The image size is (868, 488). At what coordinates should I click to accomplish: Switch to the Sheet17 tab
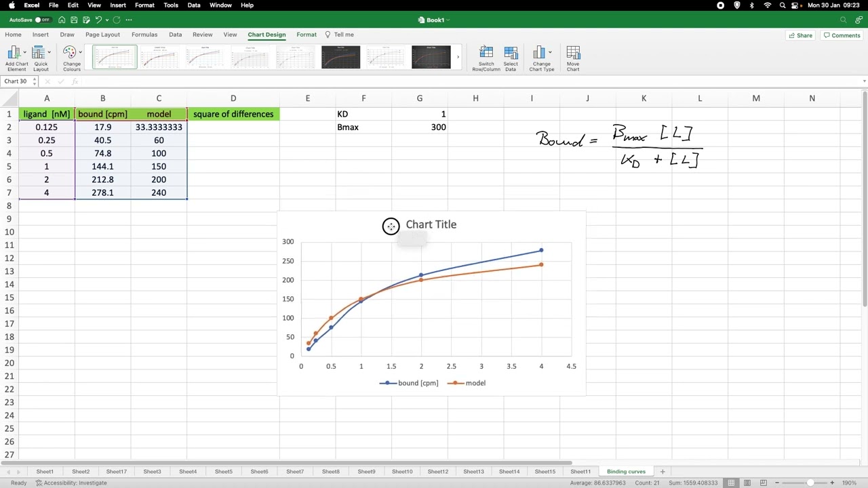[x=116, y=472]
